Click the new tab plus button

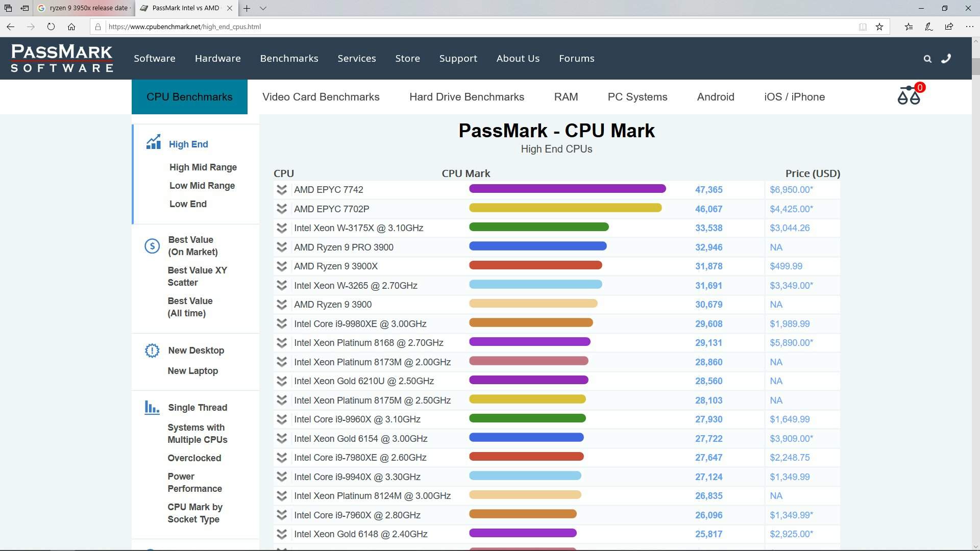click(x=247, y=8)
